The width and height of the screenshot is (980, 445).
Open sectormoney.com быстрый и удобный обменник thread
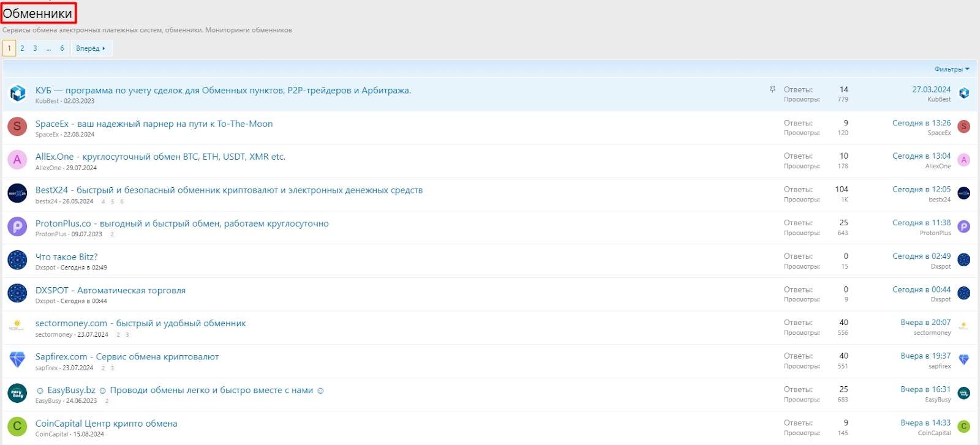[x=140, y=323]
